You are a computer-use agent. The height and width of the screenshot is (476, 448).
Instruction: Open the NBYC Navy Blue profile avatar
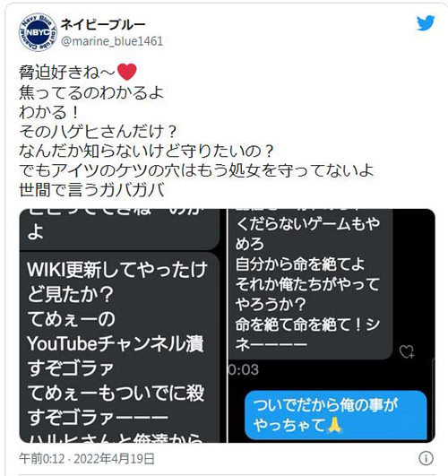(x=38, y=32)
